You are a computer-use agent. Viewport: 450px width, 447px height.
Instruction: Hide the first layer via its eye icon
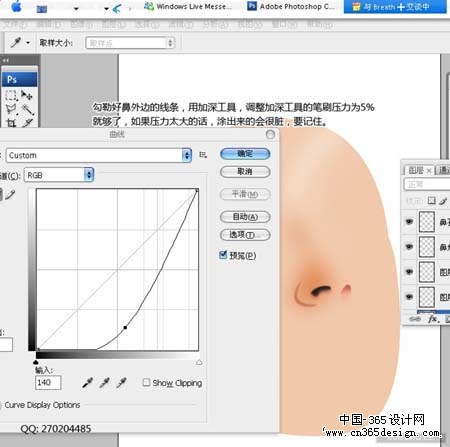pos(409,221)
